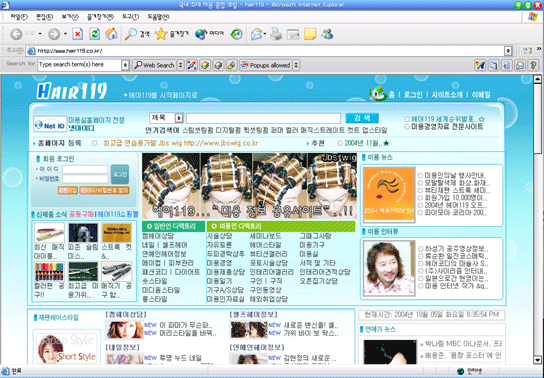Click the Net ID logo button
Screen dimensions: 544x378
[x=50, y=124]
